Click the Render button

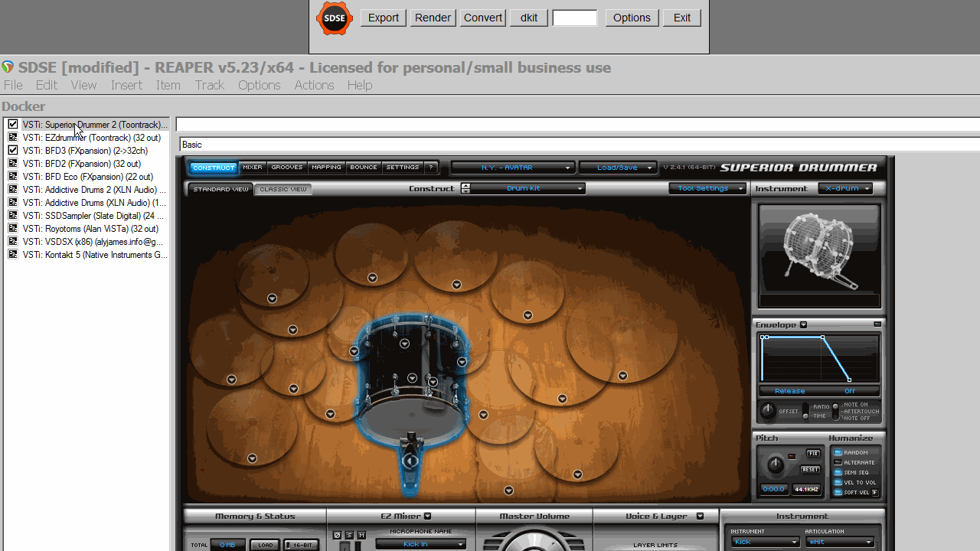click(433, 18)
